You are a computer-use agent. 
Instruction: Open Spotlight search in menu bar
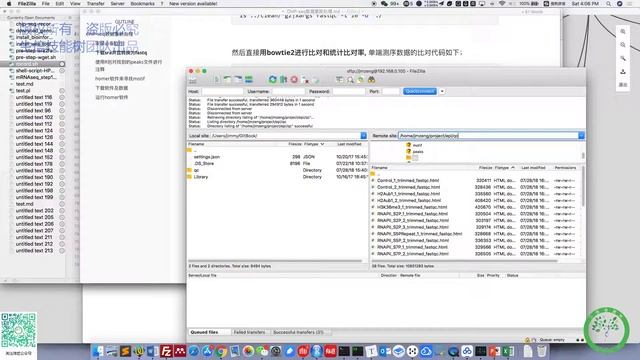(x=608, y=4)
